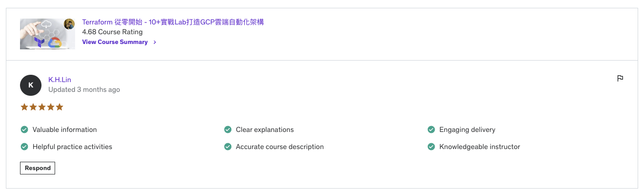Click the third star in the rating

point(42,107)
